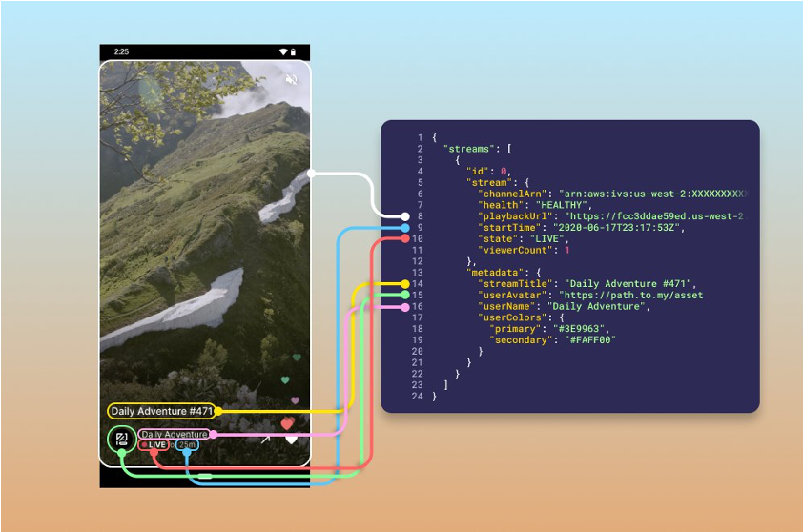Click the "startTime" timestamp line

581,228
